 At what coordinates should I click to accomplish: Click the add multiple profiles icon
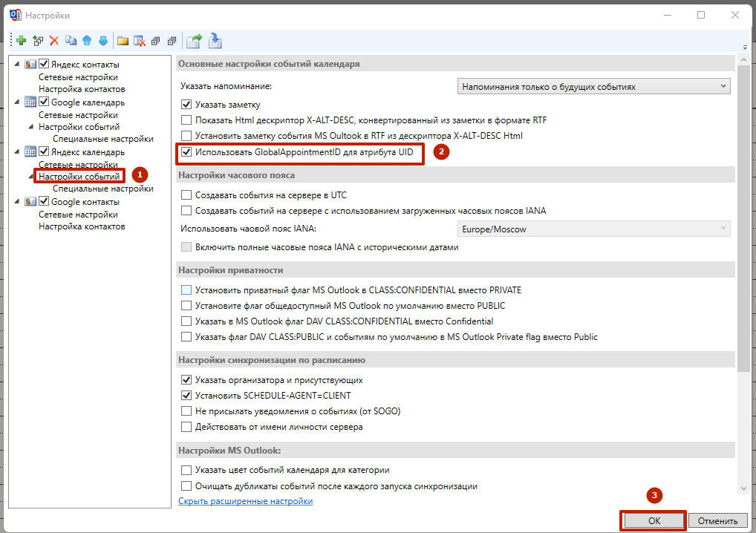(x=38, y=41)
